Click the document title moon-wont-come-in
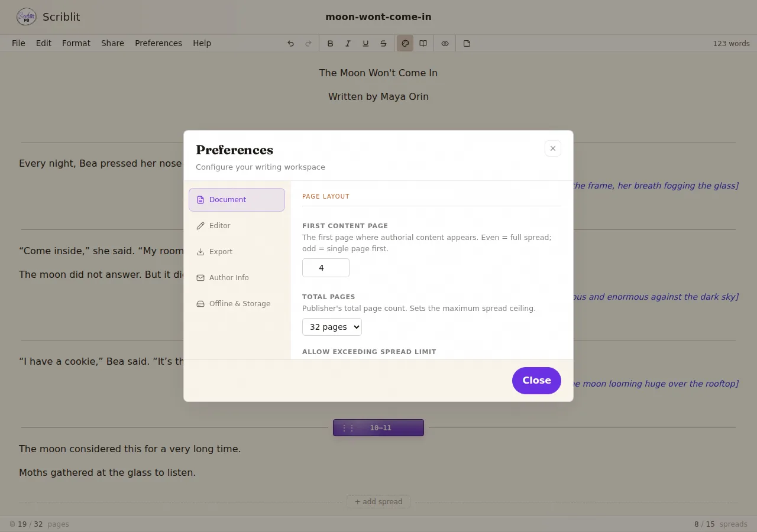The image size is (757, 532). tap(378, 17)
